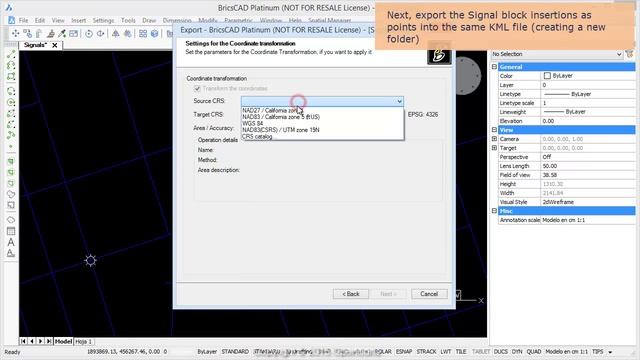Go to the last layout tab arrow

[x=49, y=341]
